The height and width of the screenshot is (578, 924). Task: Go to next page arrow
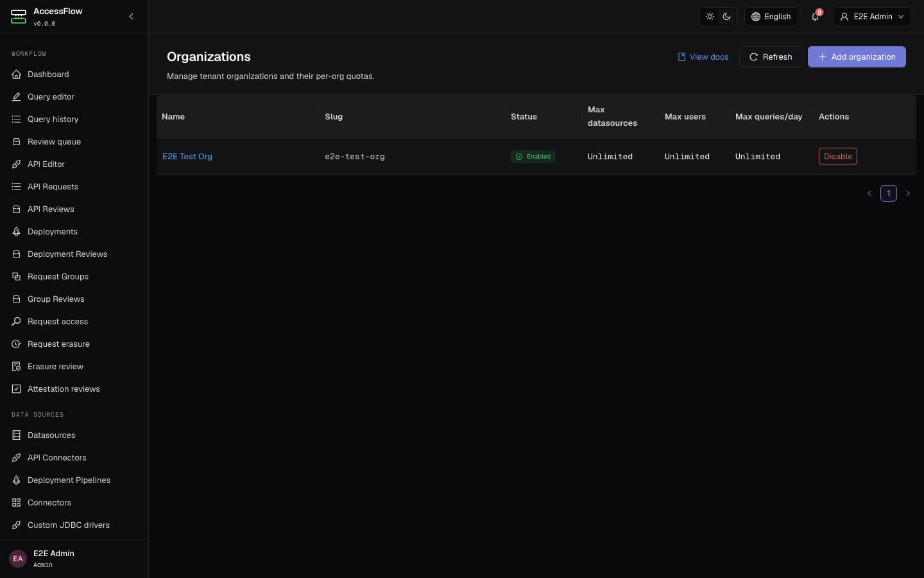908,193
